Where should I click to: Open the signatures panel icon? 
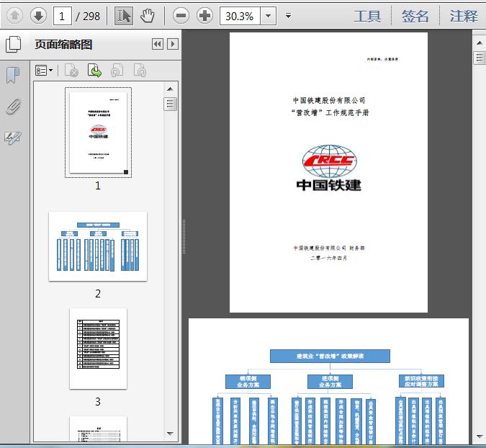13,136
